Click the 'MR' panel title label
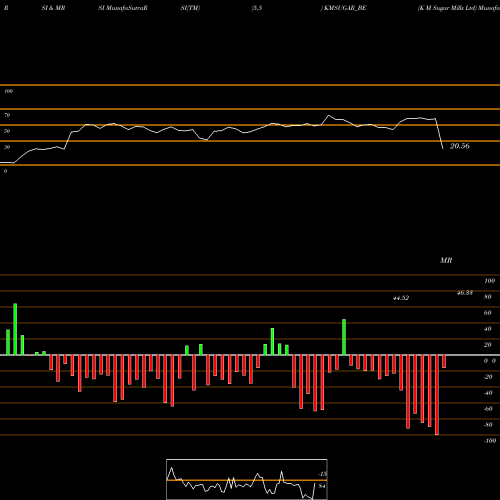 (446, 260)
